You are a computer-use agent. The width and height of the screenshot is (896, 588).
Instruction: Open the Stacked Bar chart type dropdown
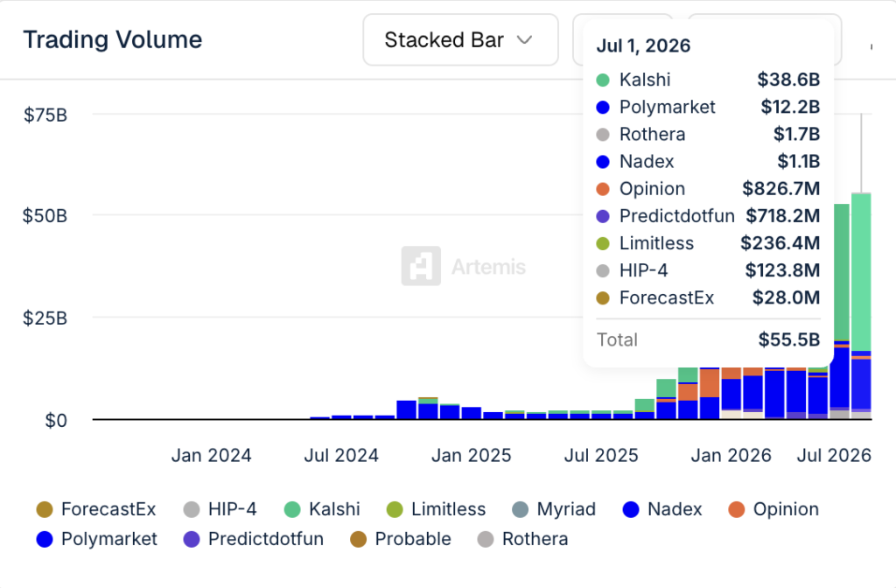tap(460, 40)
